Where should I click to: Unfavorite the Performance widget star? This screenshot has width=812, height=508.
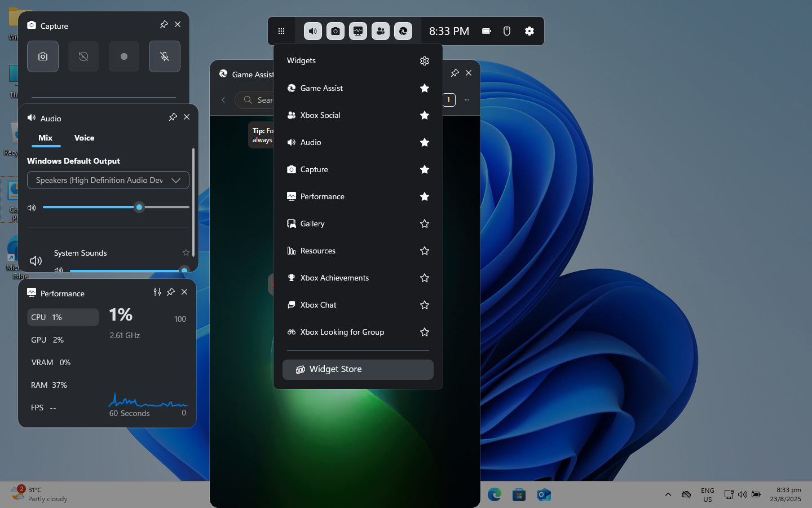click(x=425, y=196)
